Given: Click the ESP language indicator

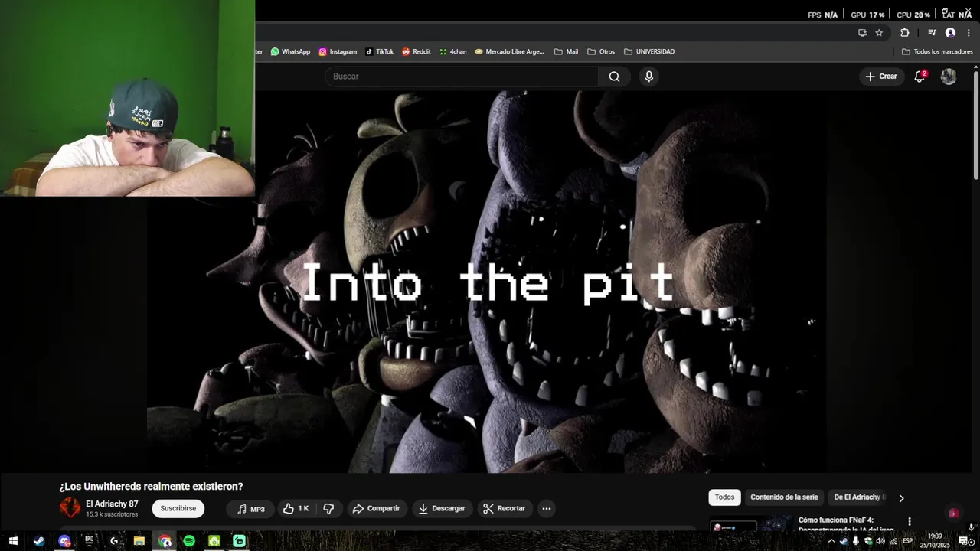Looking at the screenshot, I should coord(908,541).
